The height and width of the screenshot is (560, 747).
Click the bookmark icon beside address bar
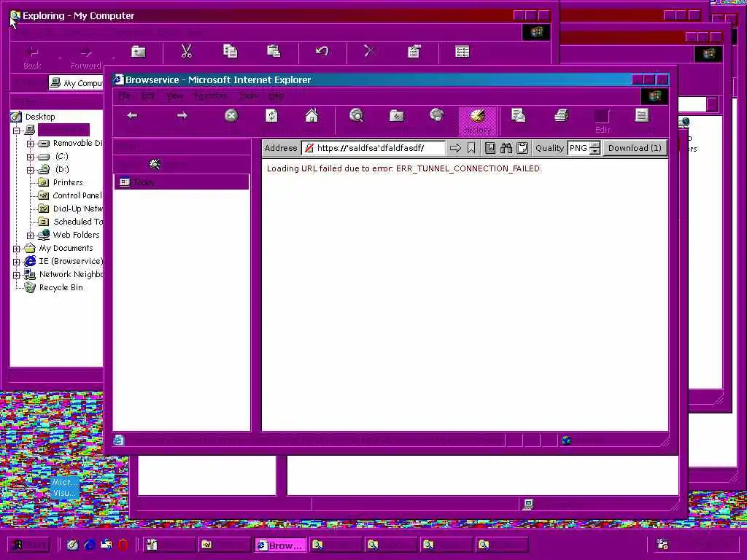(471, 148)
